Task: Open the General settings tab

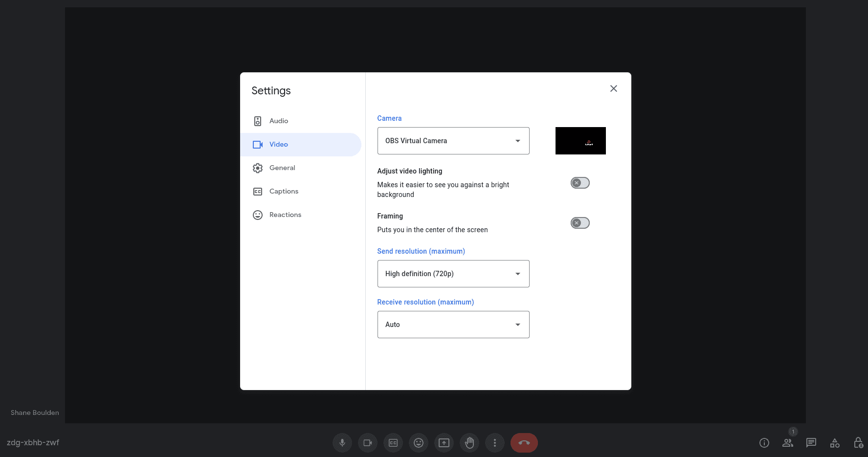Action: tap(301, 168)
